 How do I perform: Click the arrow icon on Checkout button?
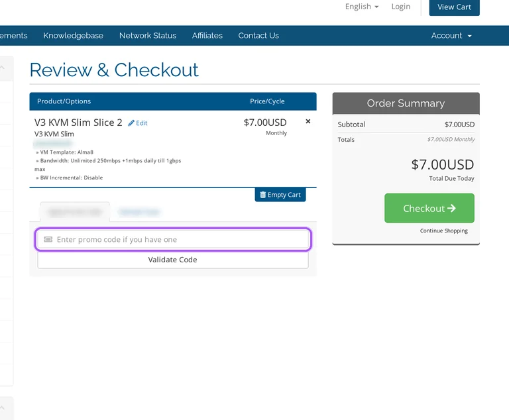[451, 208]
